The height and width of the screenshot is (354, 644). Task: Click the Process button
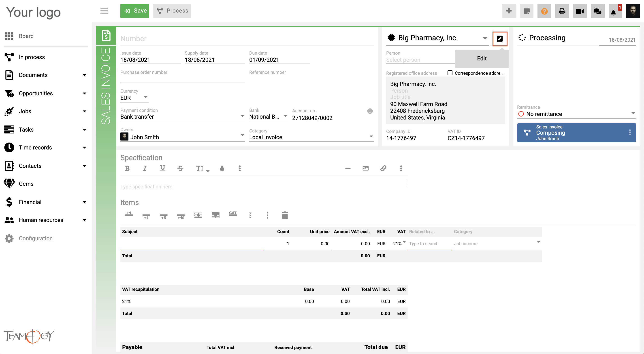pyautogui.click(x=172, y=11)
